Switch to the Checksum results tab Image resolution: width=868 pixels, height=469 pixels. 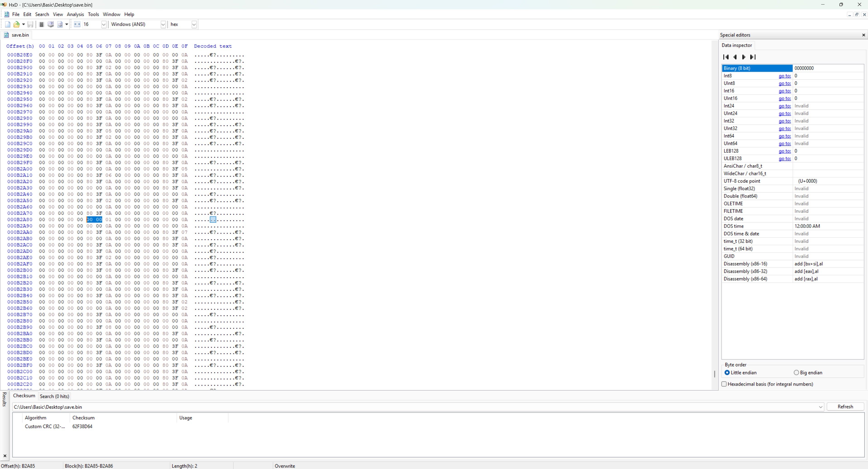[24, 396]
